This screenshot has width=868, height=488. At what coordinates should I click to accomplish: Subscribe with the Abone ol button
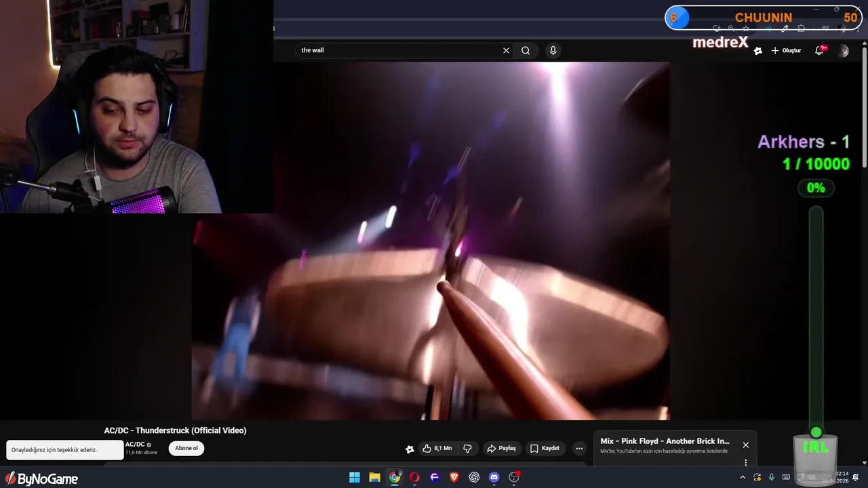click(x=186, y=448)
